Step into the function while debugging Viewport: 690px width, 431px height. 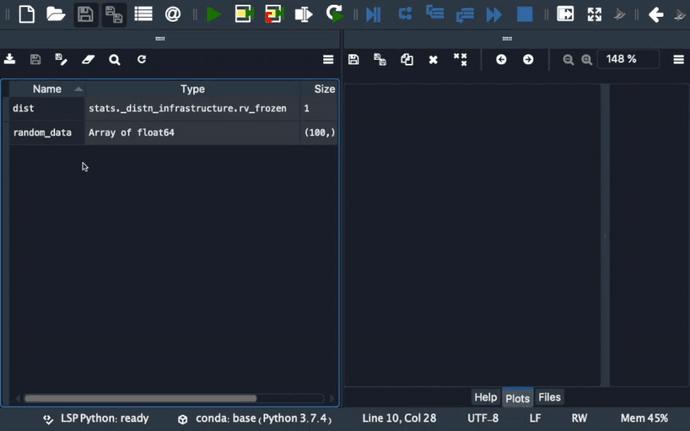pos(435,12)
